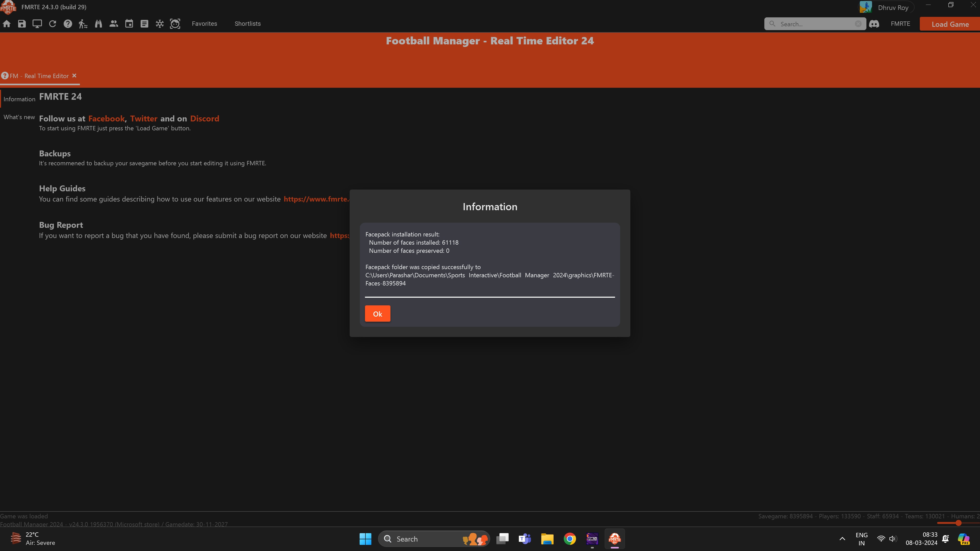The image size is (980, 551).
Task: Switch to Football Manager 24 in the taskbar
Action: 592,539
